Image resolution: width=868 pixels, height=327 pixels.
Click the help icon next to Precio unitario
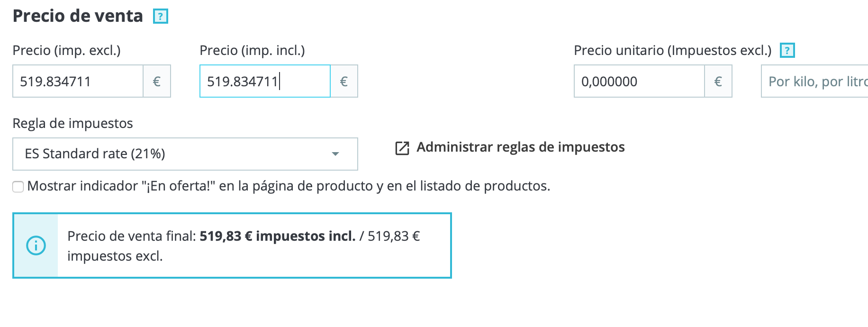pos(787,50)
